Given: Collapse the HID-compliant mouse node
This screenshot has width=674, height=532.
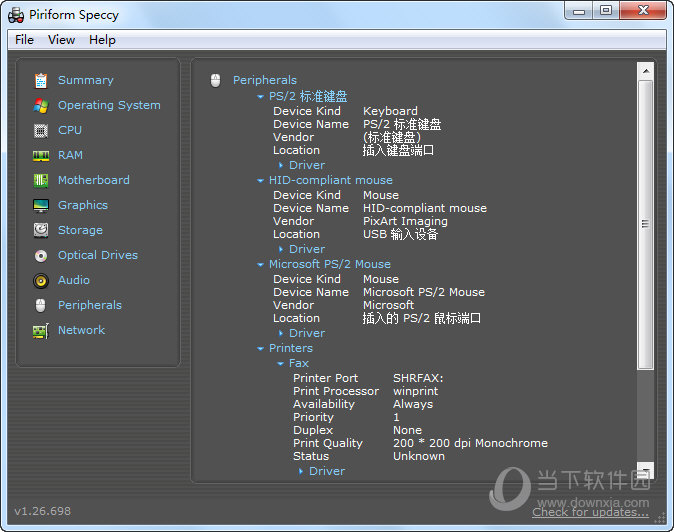Looking at the screenshot, I should point(260,180).
